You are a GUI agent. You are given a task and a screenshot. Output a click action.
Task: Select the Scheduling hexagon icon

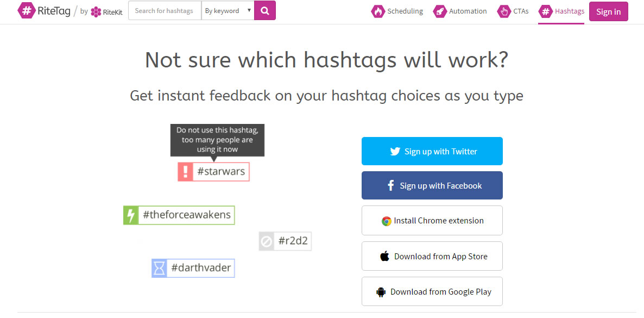point(377,11)
